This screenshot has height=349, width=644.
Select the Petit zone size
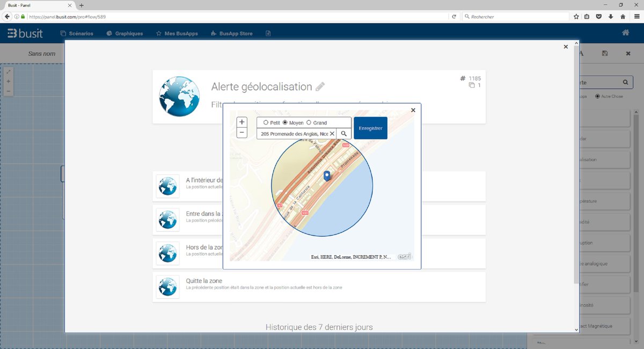coord(266,123)
